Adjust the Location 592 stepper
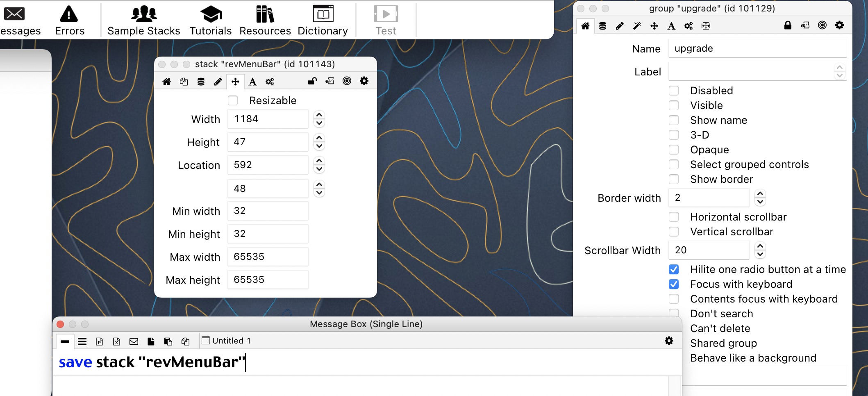The width and height of the screenshot is (868, 396). pos(319,165)
